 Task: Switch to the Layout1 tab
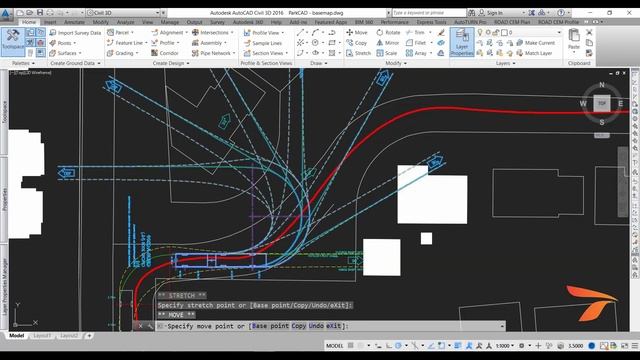pos(42,336)
